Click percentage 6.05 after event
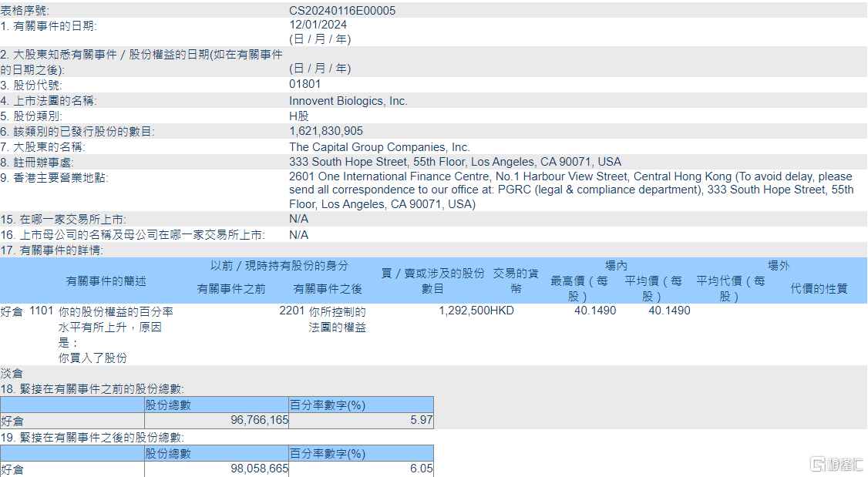 tap(421, 469)
